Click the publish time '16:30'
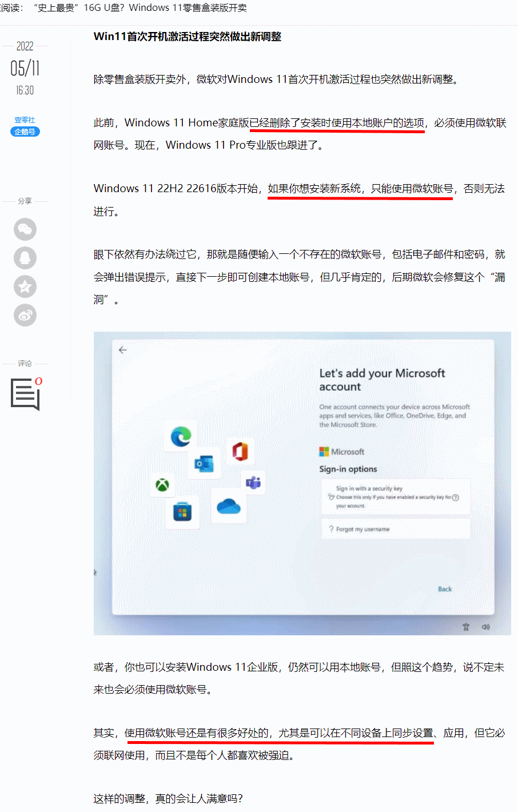Screen dimensions: 518x812 pos(25,90)
